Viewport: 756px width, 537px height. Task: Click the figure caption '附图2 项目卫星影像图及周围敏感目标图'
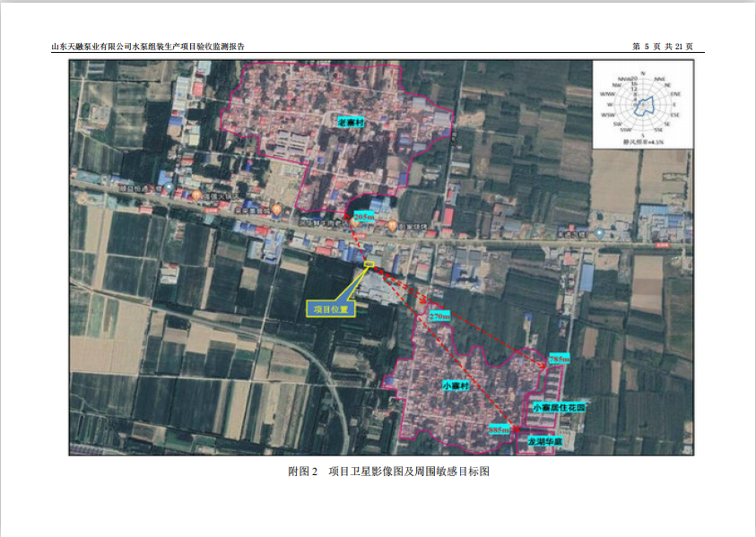click(388, 472)
